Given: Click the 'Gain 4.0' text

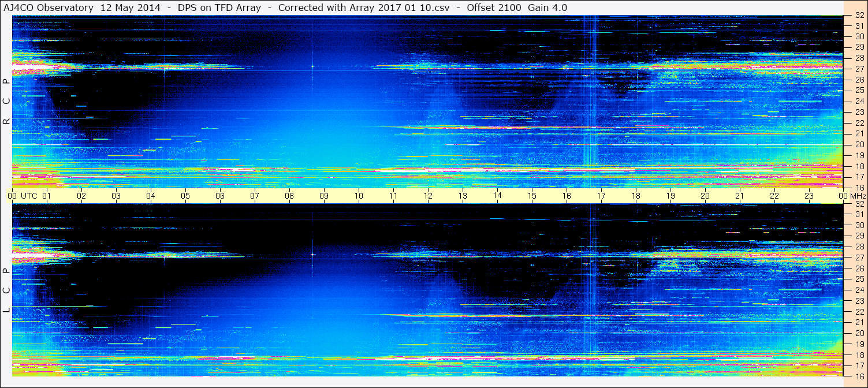Looking at the screenshot, I should click(547, 8).
